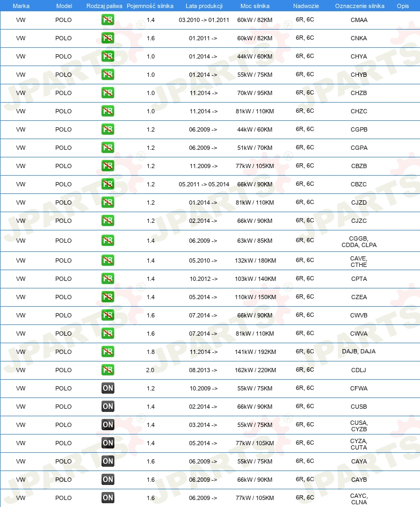Click the petrol icon in DAJB, DAJA row

(107, 352)
